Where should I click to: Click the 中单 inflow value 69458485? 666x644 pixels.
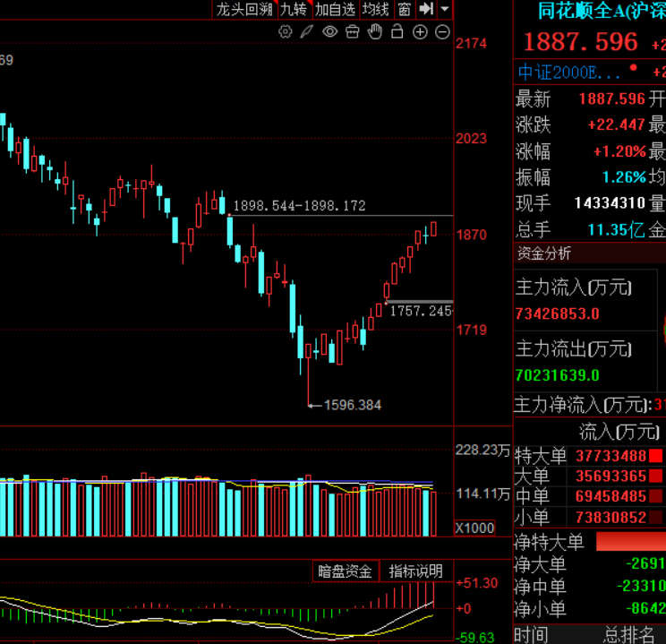click(610, 496)
